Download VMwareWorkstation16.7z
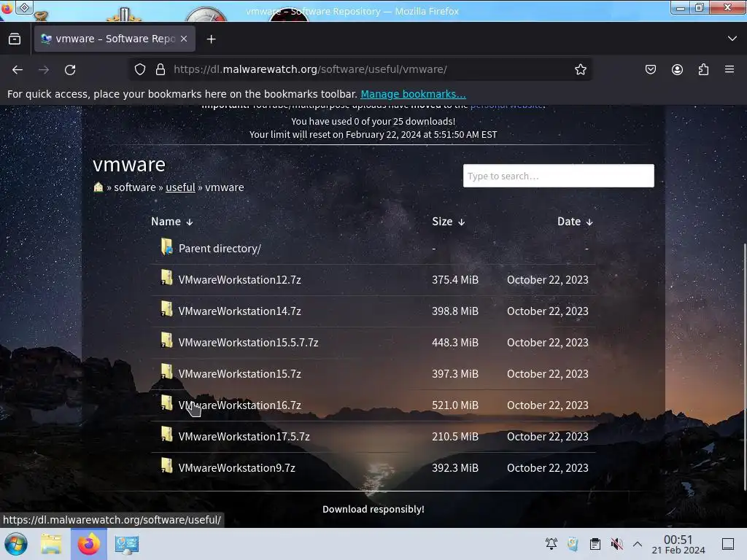The width and height of the screenshot is (747, 560). pyautogui.click(x=239, y=405)
